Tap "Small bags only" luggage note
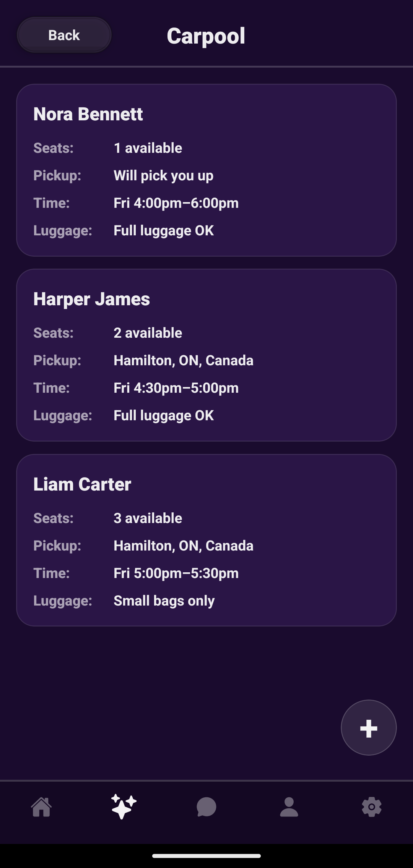Image resolution: width=413 pixels, height=868 pixels. (x=164, y=601)
